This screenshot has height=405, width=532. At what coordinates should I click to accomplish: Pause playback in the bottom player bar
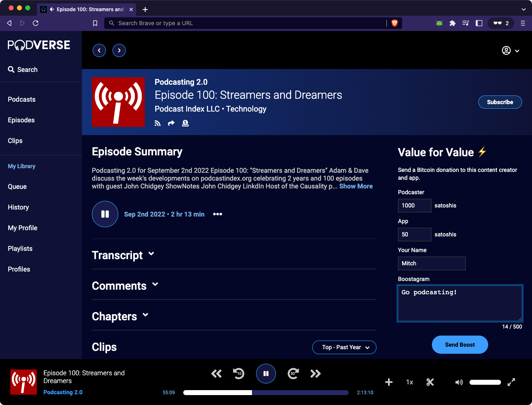point(266,374)
